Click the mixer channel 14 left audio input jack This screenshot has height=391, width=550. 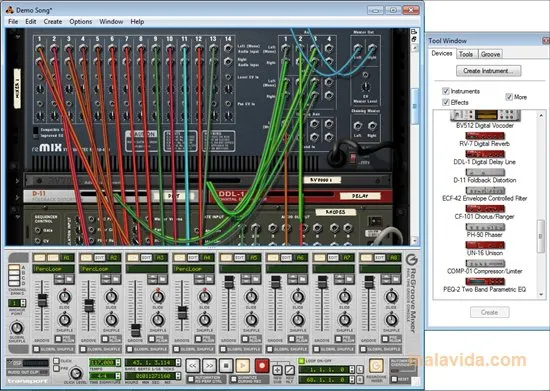tap(228, 48)
